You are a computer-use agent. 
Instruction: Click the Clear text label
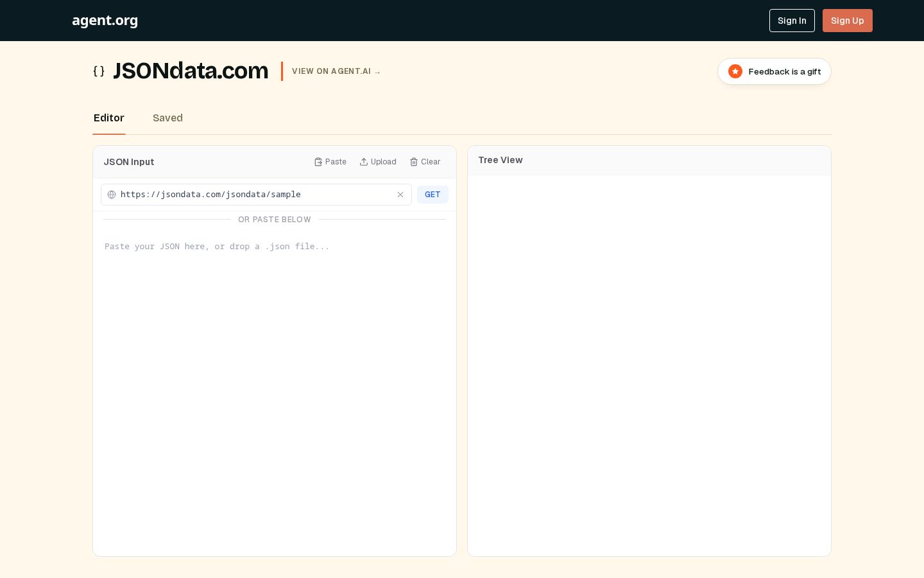click(x=431, y=162)
